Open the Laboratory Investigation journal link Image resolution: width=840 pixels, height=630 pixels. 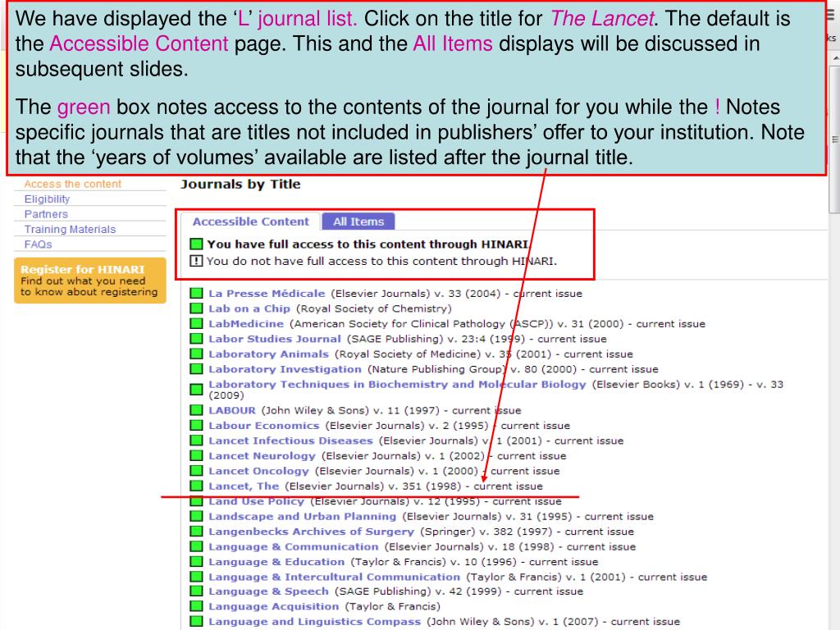(x=285, y=368)
